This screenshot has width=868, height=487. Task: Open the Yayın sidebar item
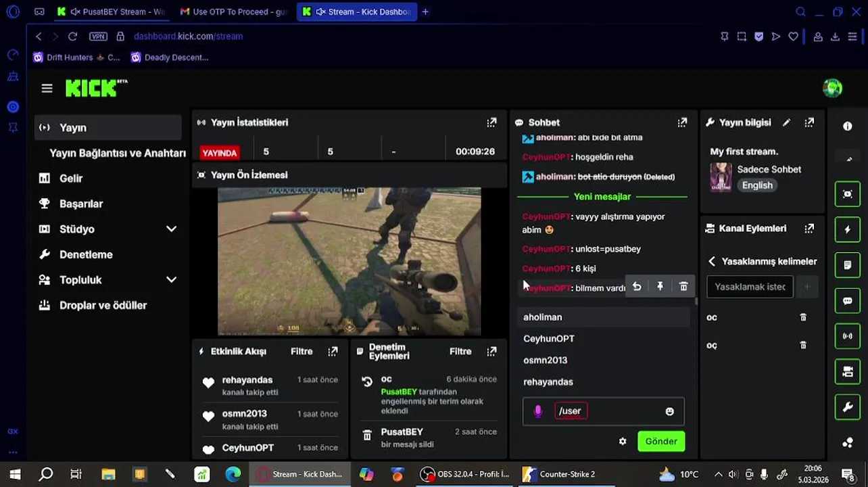108,128
